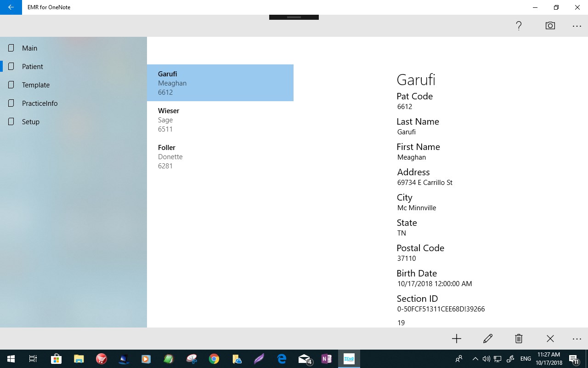
Task: Open more options from bottom ellipsis
Action: (x=577, y=339)
